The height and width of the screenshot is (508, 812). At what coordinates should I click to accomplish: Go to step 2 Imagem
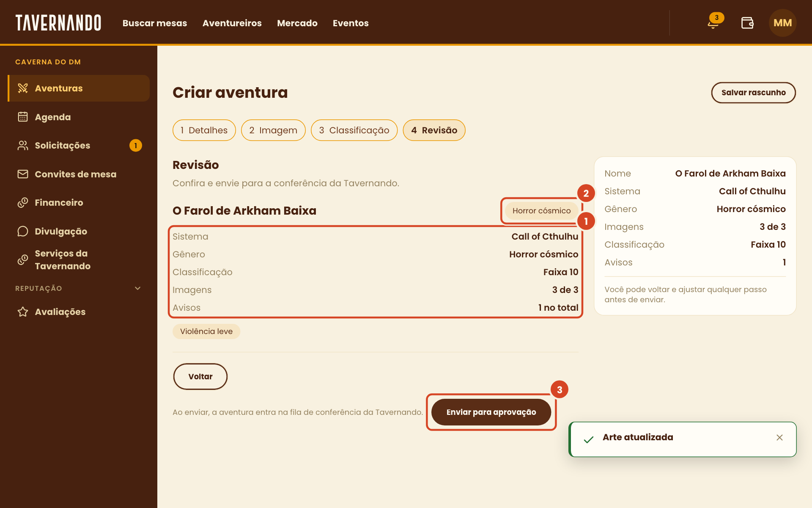(273, 130)
